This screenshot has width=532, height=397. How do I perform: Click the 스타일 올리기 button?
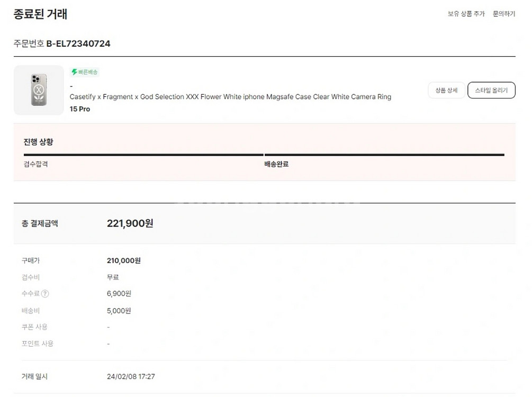click(491, 91)
